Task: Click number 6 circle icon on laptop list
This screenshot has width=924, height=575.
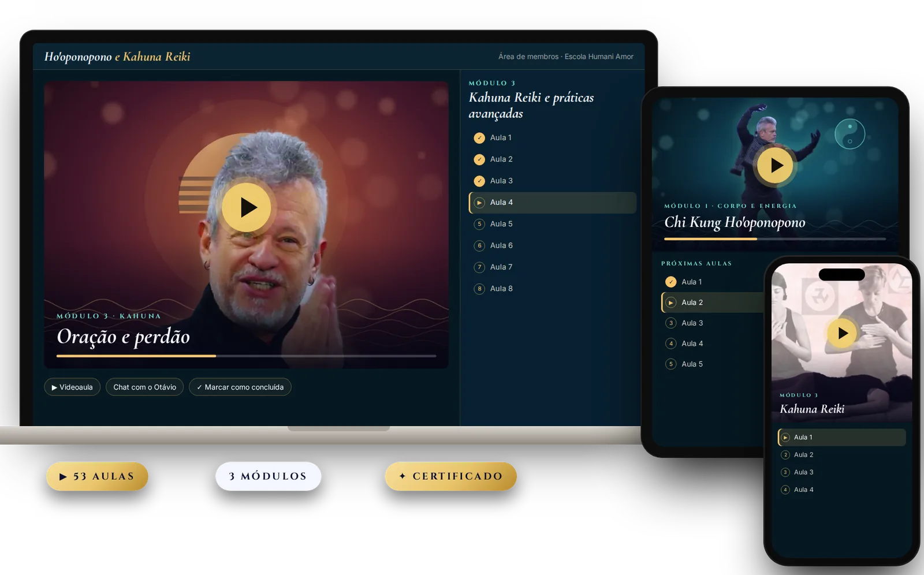Action: click(479, 245)
